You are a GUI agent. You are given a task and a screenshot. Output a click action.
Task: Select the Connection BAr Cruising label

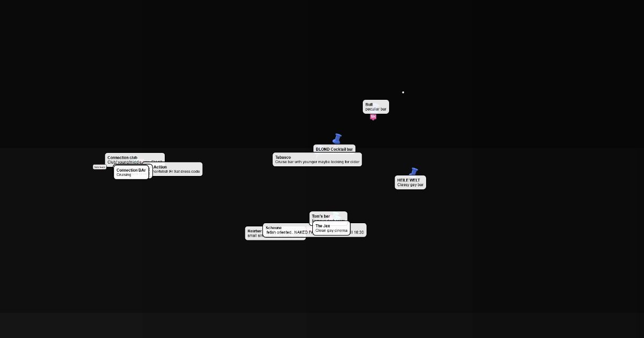coord(131,172)
